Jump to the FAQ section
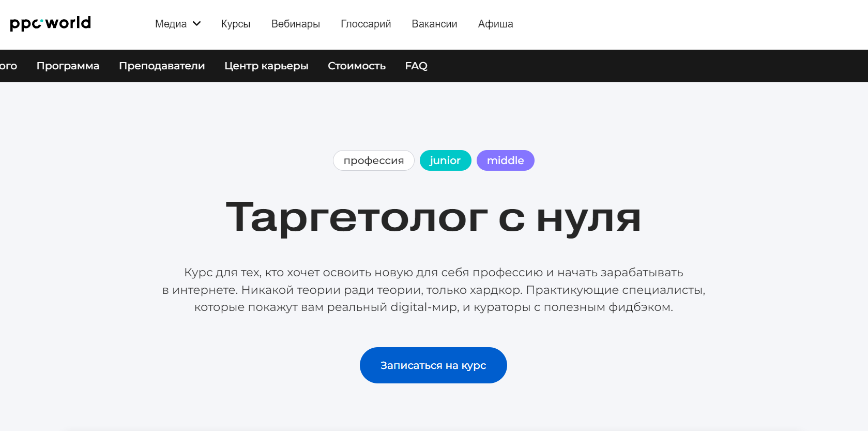 click(416, 66)
